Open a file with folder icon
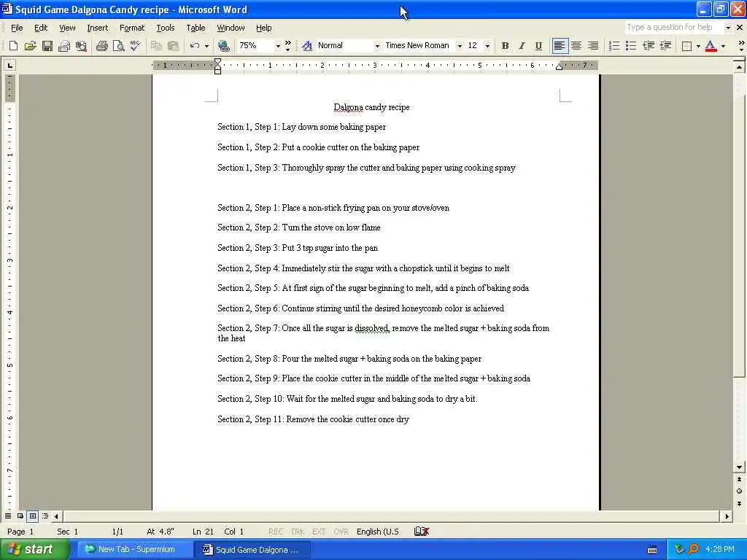This screenshot has width=747, height=560. (30, 46)
